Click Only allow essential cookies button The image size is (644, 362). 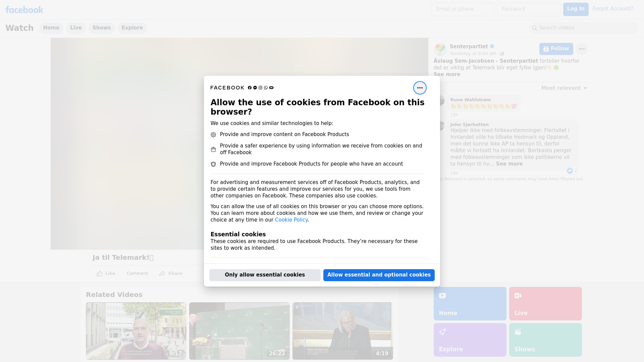coord(265,275)
